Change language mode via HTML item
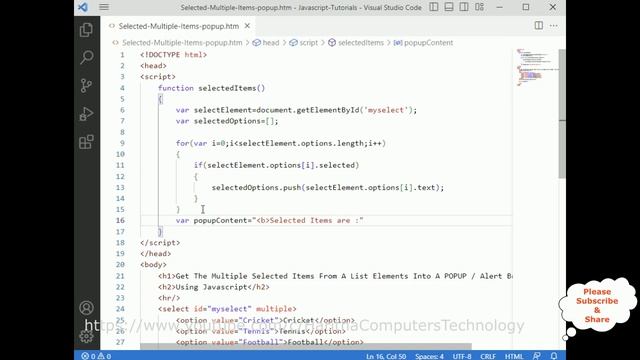The height and width of the screenshot is (360, 640). [x=514, y=356]
